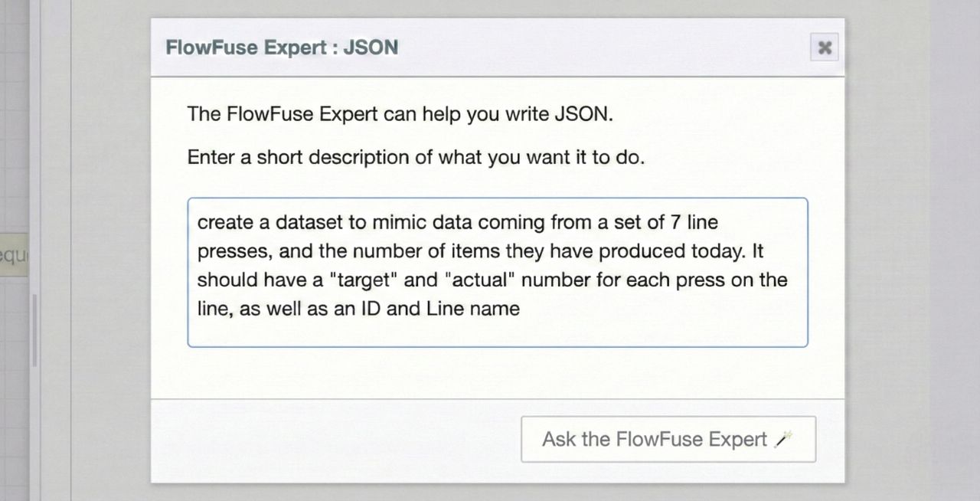Click the "Enter a short description" instruction line
980x501 pixels.
click(x=416, y=157)
